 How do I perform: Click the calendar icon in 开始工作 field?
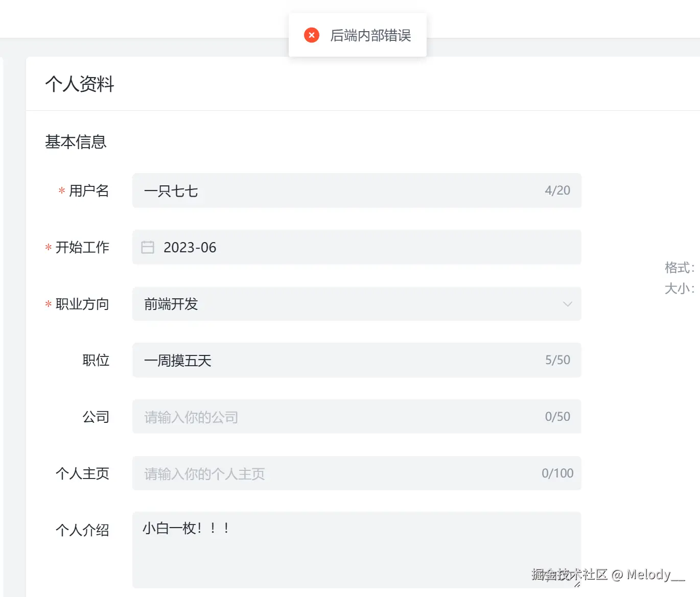[147, 247]
